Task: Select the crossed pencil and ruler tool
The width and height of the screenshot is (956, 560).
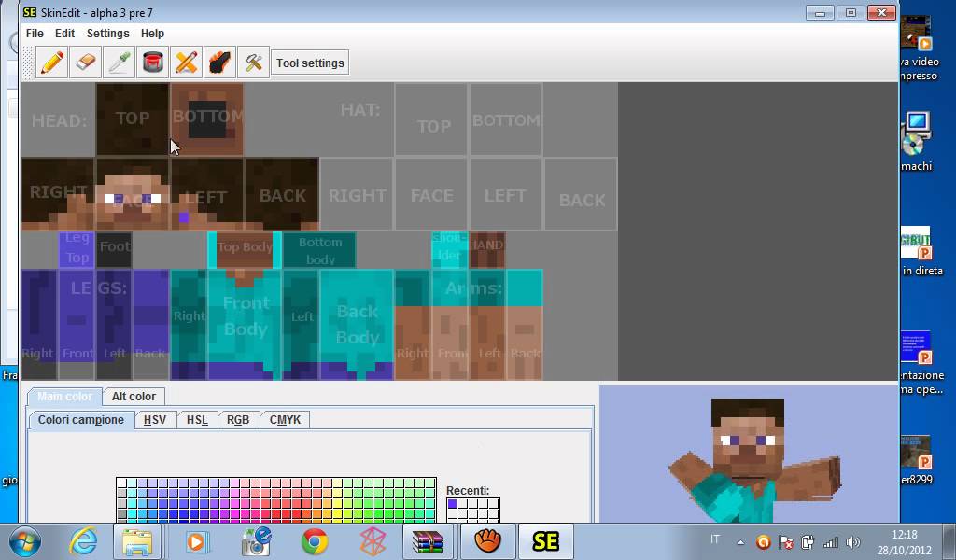Action: [x=186, y=63]
